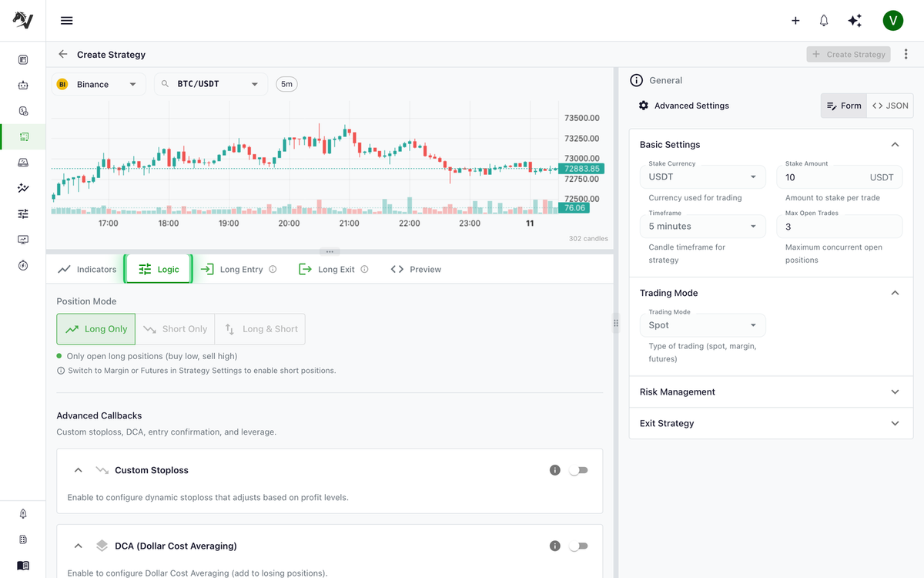Open the bots robot sidebar icon
The height and width of the screenshot is (578, 924).
pyautogui.click(x=23, y=85)
